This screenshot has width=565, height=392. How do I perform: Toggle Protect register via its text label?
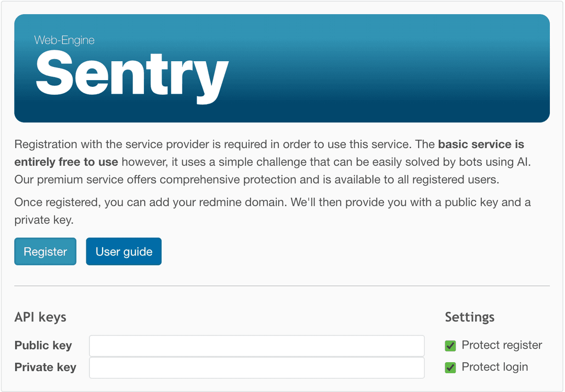tap(501, 345)
